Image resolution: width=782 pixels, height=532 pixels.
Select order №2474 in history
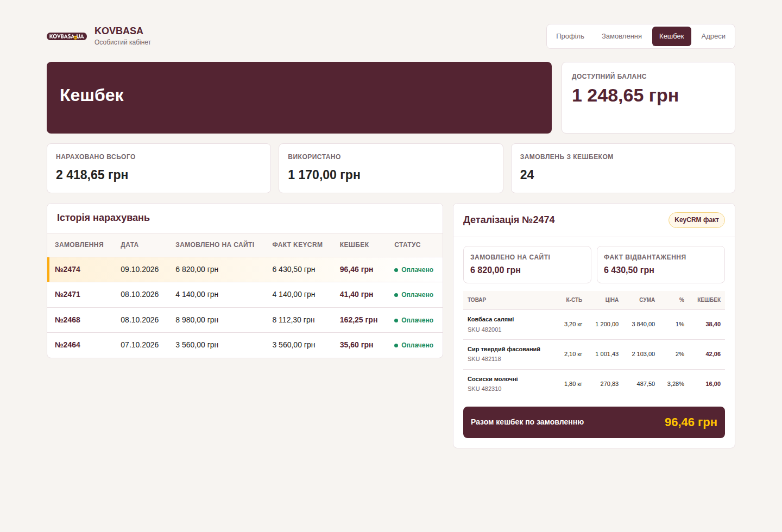point(245,270)
